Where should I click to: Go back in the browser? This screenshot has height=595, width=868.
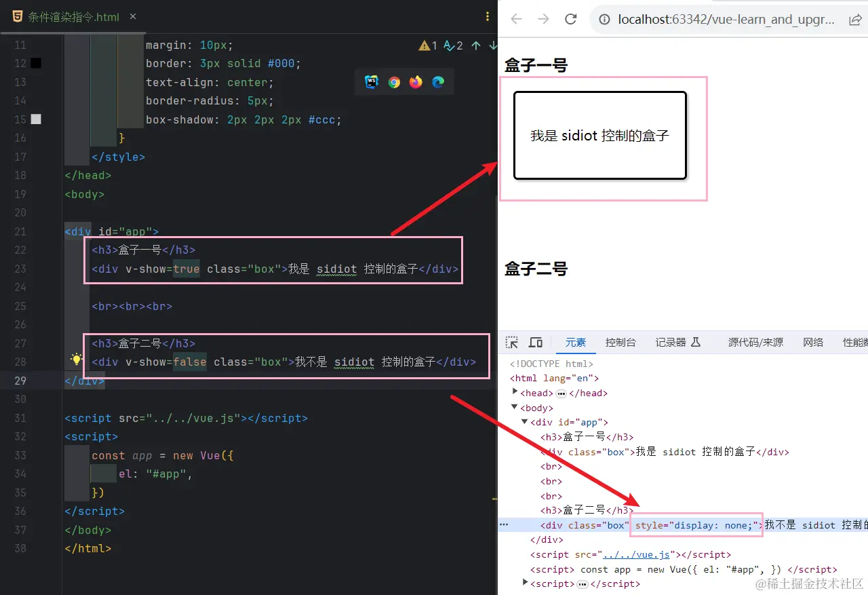pyautogui.click(x=517, y=19)
